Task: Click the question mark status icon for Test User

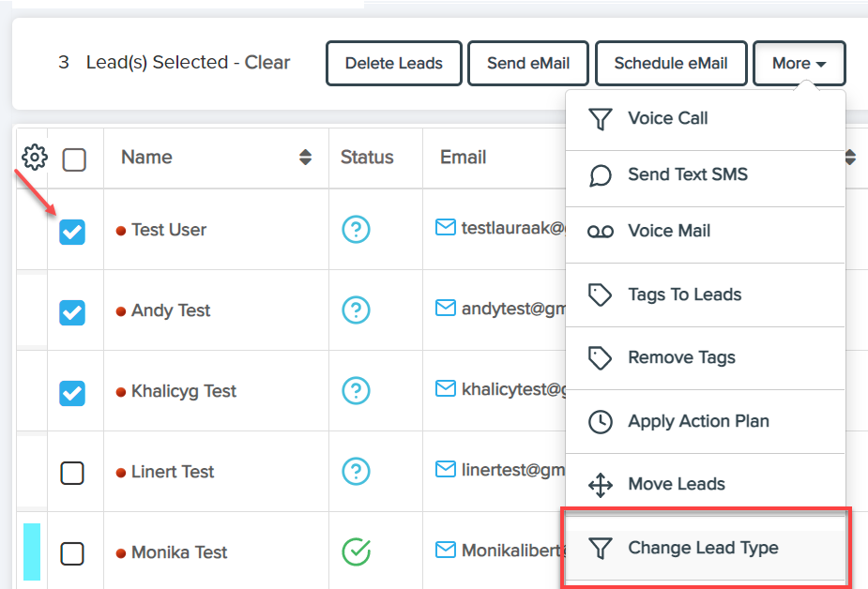Action: (x=357, y=229)
